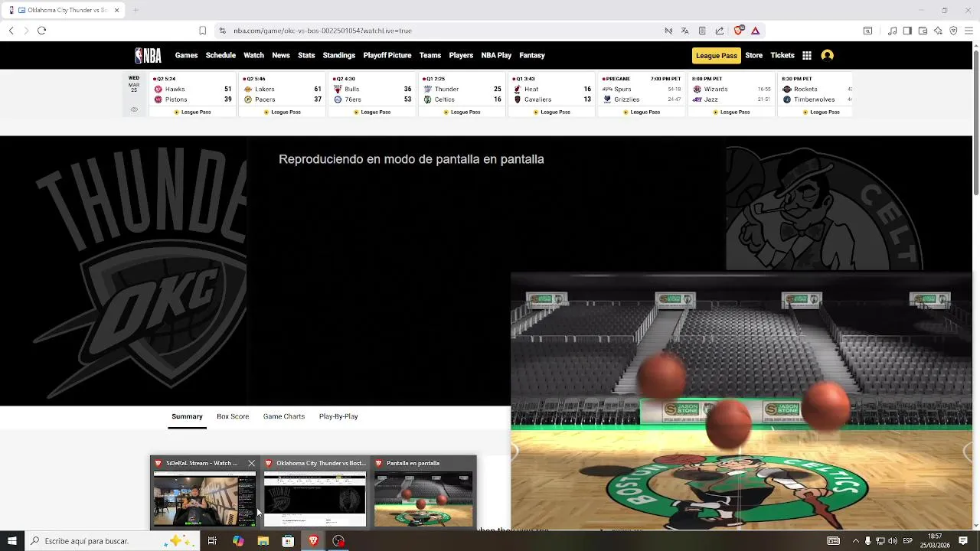This screenshot has width=980, height=551.
Task: Open the taskbar clock and date
Action: [x=935, y=541]
